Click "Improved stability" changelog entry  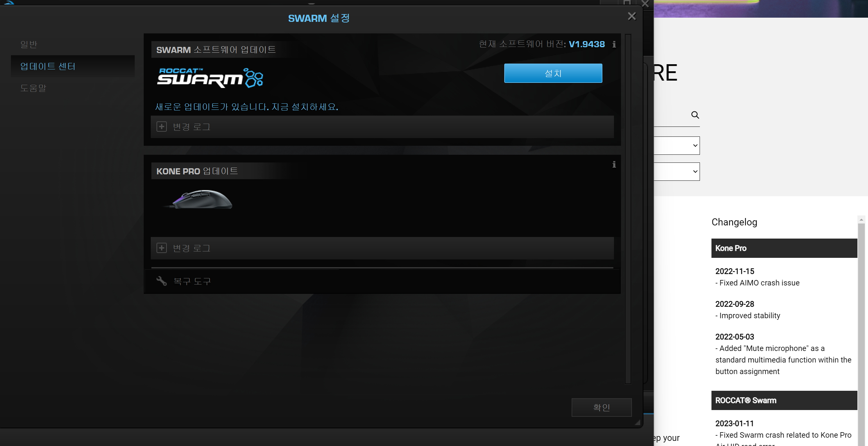pyautogui.click(x=748, y=315)
